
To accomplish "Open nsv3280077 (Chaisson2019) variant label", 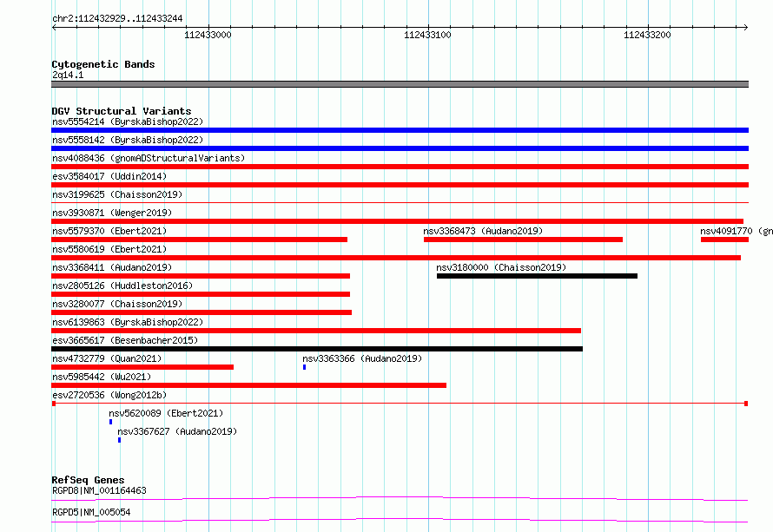I will pyautogui.click(x=117, y=304).
